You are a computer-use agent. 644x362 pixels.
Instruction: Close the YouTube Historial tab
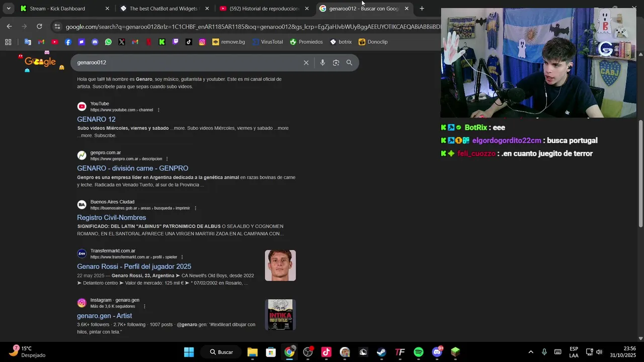coord(307,9)
